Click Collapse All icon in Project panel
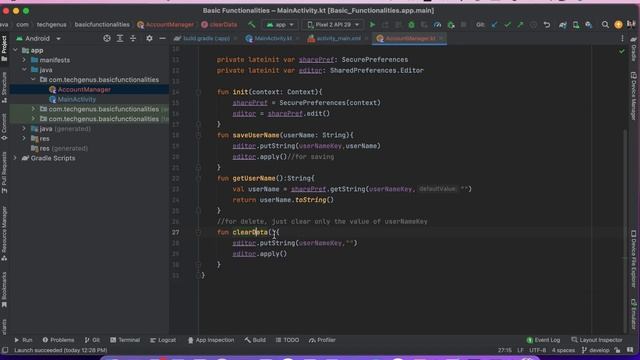Viewport: 640px width, 360px height. [x=133, y=38]
